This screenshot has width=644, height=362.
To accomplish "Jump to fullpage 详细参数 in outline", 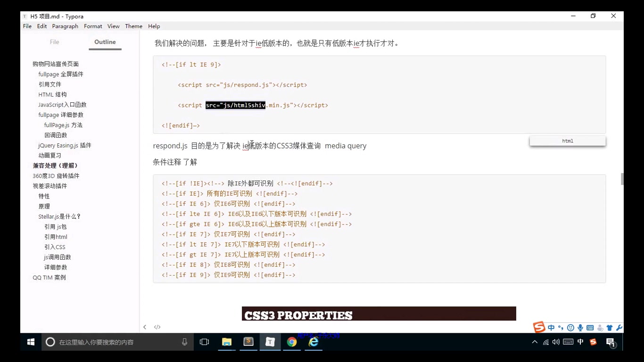I will pyautogui.click(x=61, y=115).
